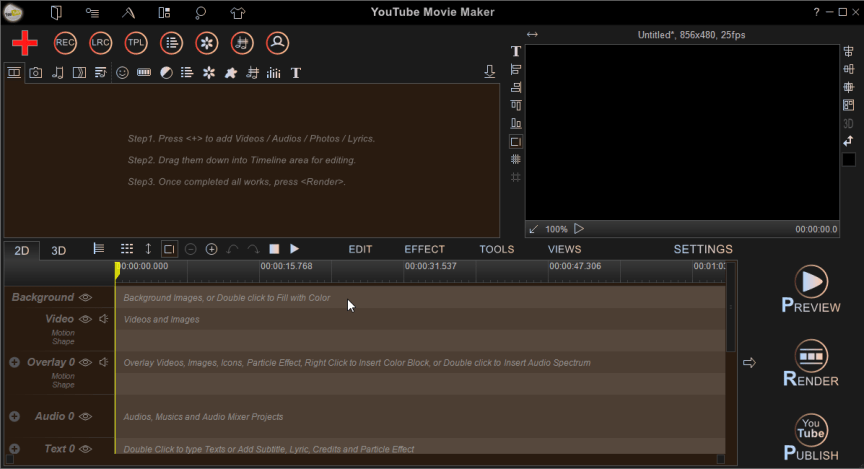Click the T text tool beside preview

[x=516, y=51]
